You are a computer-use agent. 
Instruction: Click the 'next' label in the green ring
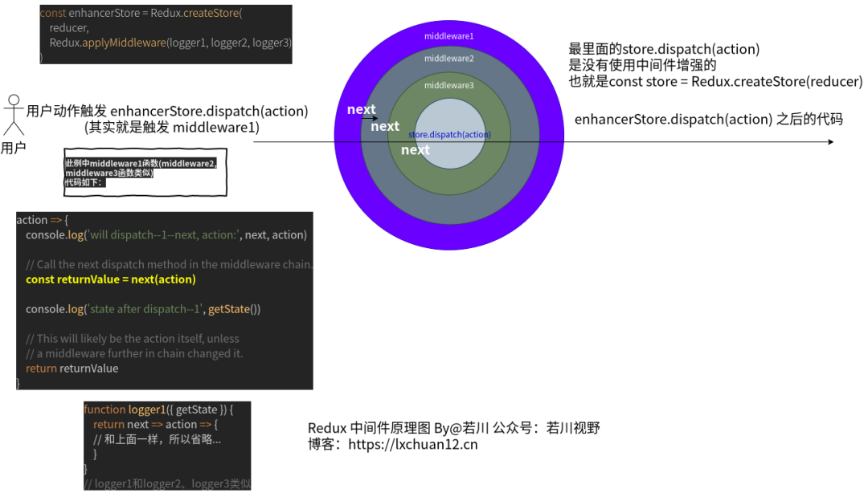416,150
